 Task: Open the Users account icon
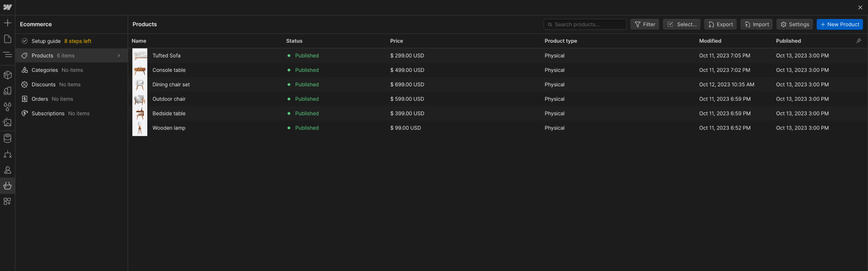tap(7, 170)
